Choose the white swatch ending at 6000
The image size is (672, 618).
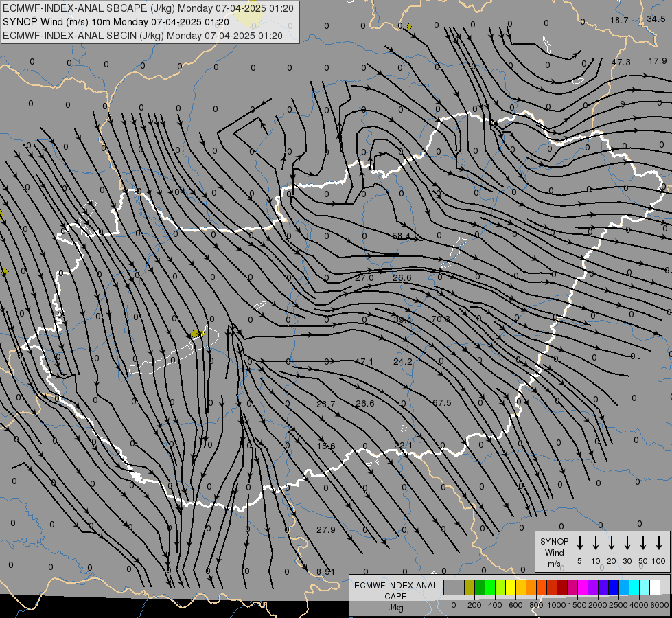click(x=654, y=587)
